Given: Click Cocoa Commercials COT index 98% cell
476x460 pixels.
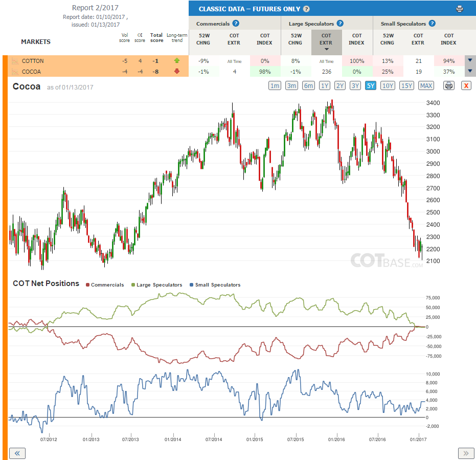Looking at the screenshot, I should tap(265, 72).
